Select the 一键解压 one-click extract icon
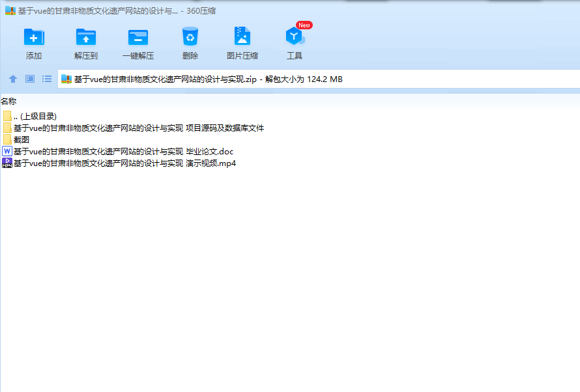The width and height of the screenshot is (580, 392). pos(138,37)
